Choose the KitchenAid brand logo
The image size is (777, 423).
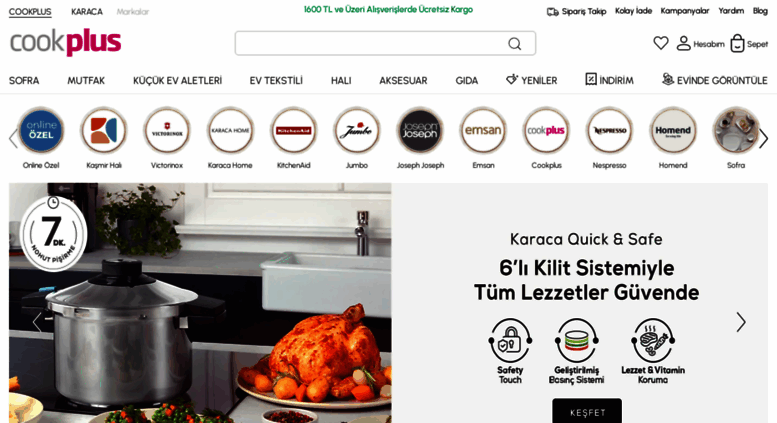pyautogui.click(x=293, y=131)
